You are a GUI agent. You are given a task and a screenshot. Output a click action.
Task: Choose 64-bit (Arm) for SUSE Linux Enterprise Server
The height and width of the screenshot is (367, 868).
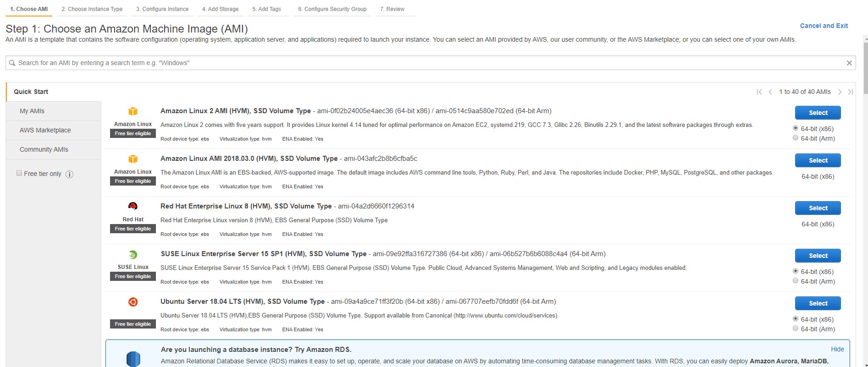(796, 281)
